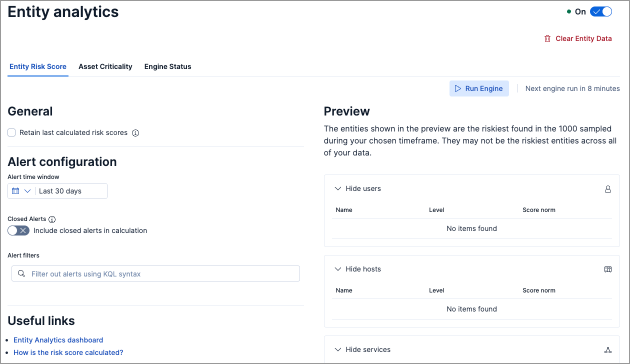Open the Engine Status tab
The width and height of the screenshot is (630, 364).
tap(167, 66)
